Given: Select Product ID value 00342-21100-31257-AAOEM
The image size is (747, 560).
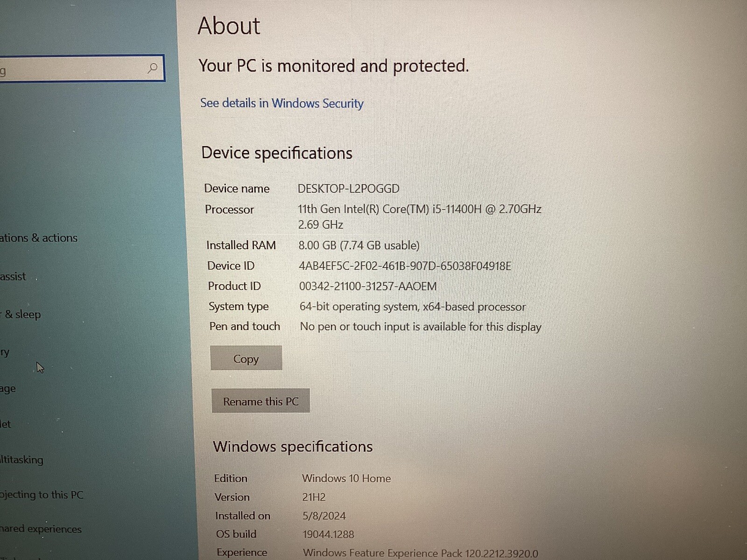Looking at the screenshot, I should 368,286.
